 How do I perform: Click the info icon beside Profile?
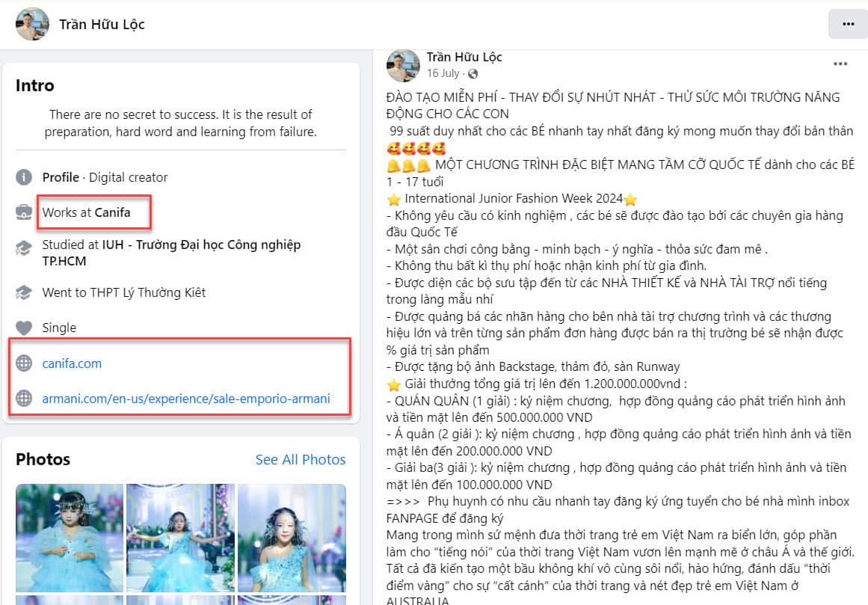coord(24,177)
